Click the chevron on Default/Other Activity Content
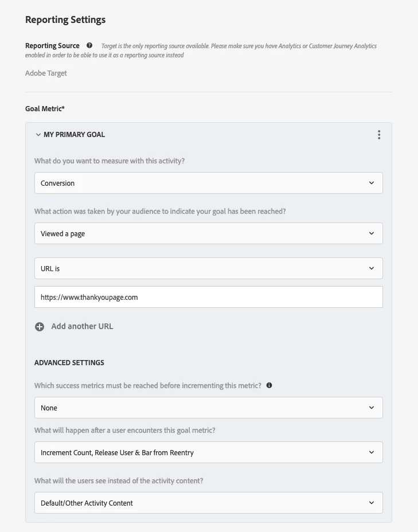 pyautogui.click(x=372, y=503)
